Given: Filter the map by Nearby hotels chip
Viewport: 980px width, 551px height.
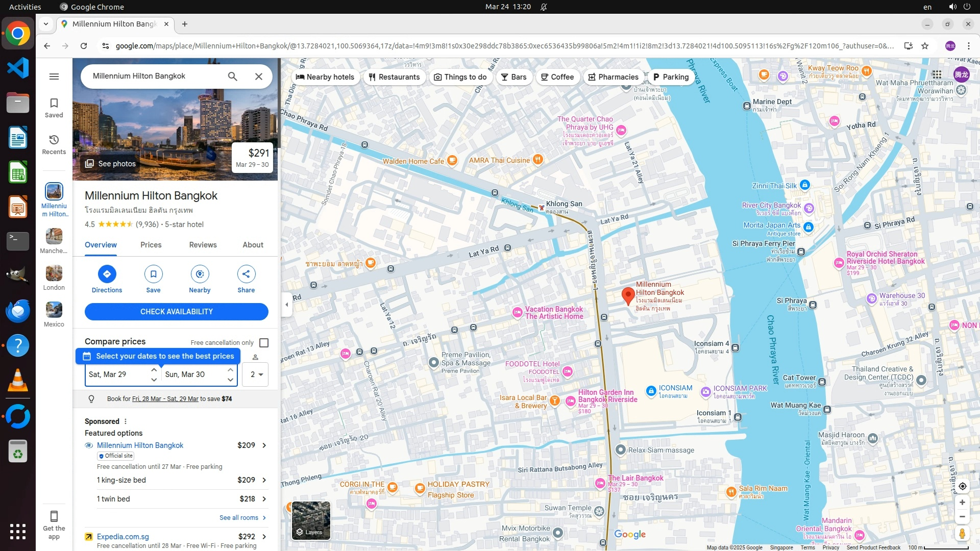Looking at the screenshot, I should [x=325, y=77].
